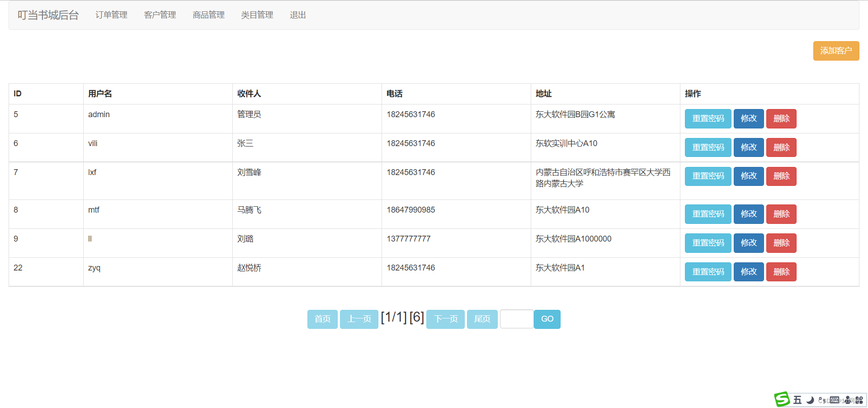
Task: Click 删除 for recipient 刘璐
Action: (x=781, y=243)
